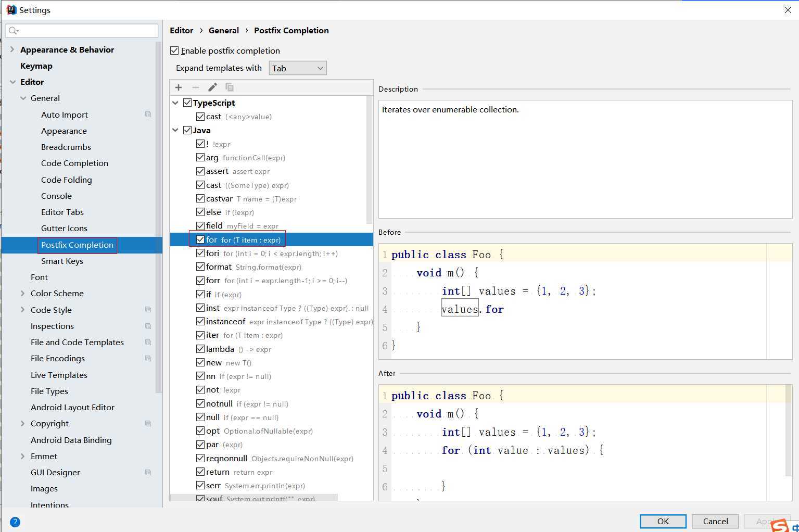Click the edit template pencil icon
799x532 pixels.
coord(212,87)
